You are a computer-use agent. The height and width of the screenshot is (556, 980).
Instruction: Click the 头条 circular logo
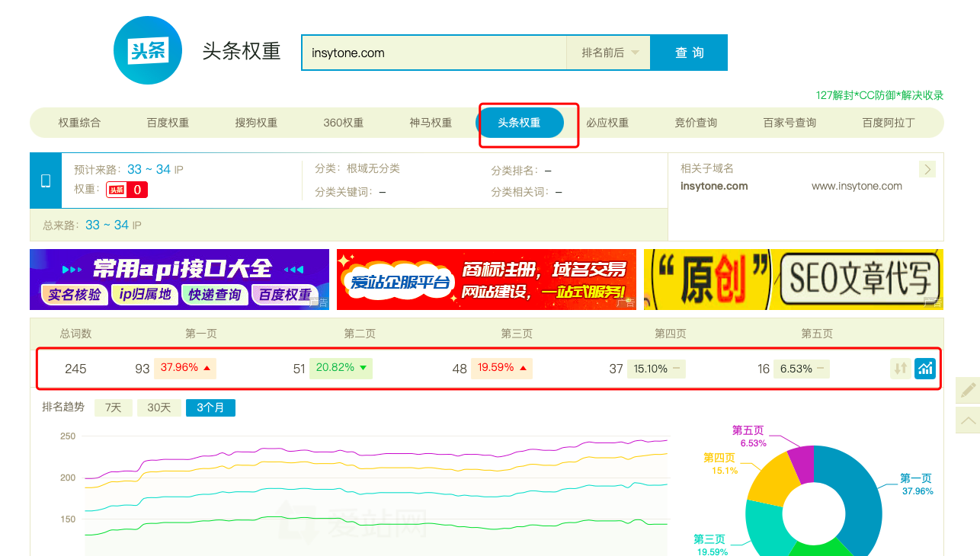pos(147,50)
